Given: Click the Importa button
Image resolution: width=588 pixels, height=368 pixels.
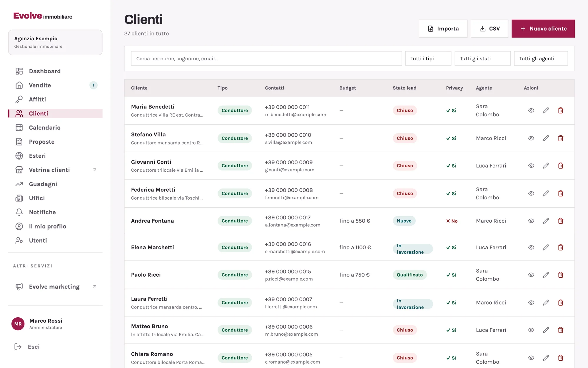Looking at the screenshot, I should [x=443, y=29].
